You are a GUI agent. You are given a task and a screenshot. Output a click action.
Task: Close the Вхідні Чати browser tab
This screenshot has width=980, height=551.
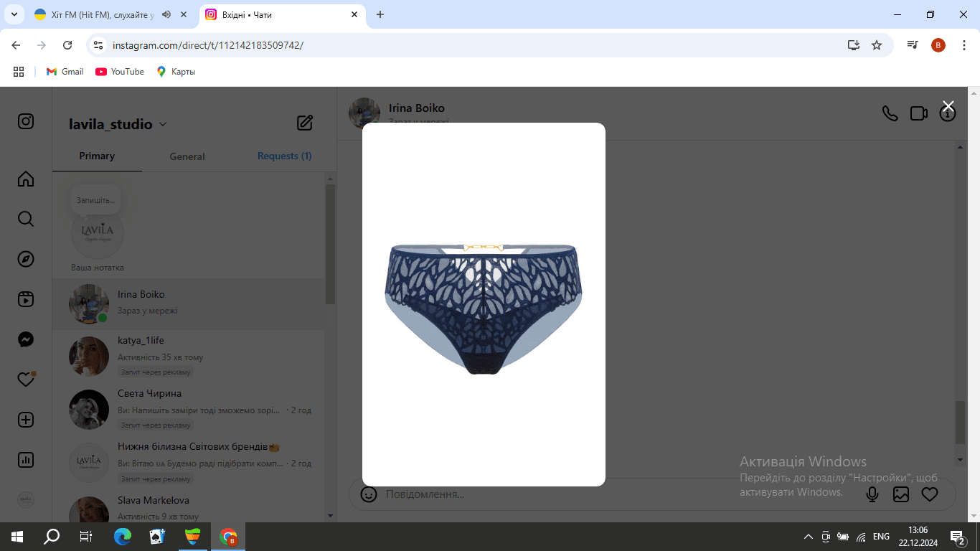click(x=354, y=14)
